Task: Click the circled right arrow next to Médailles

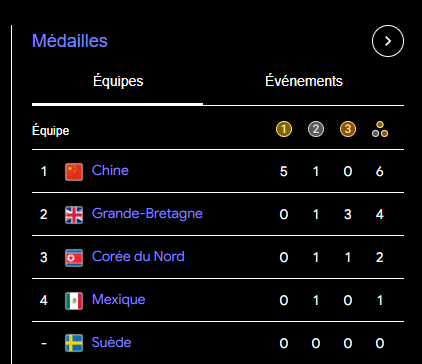Action: [x=388, y=41]
